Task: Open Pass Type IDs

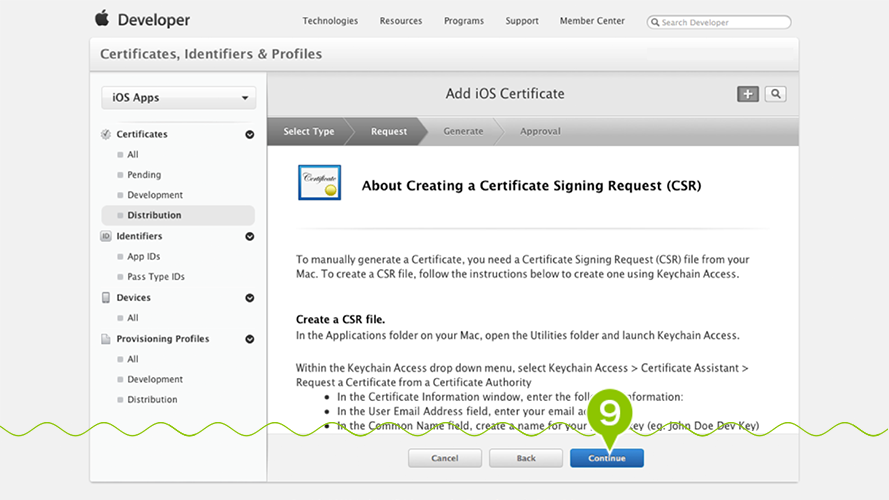Action: [x=156, y=277]
